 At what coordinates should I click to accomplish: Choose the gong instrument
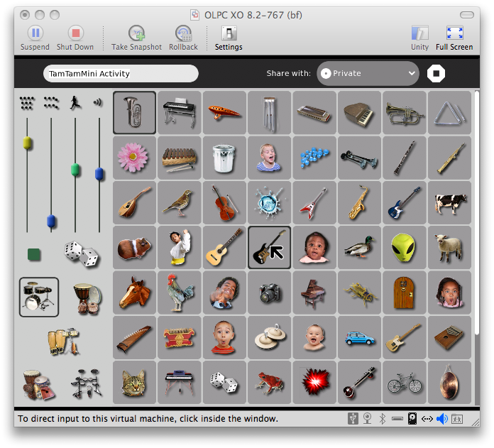(449, 383)
